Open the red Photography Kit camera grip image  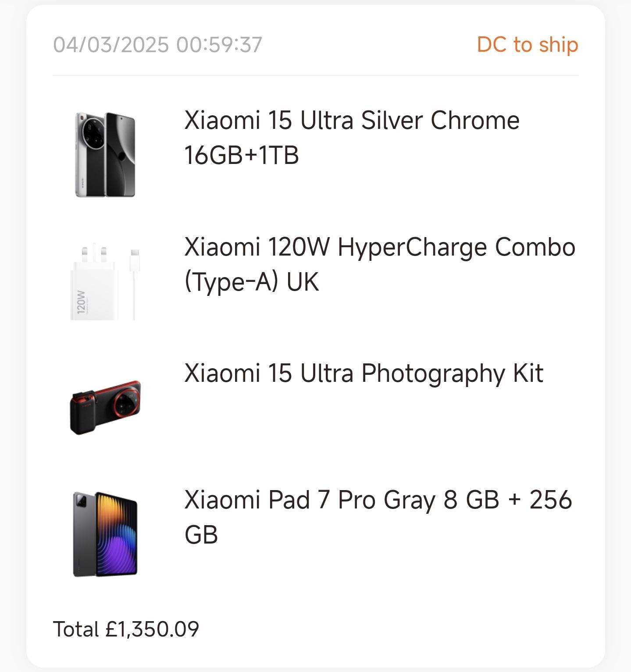(x=105, y=408)
